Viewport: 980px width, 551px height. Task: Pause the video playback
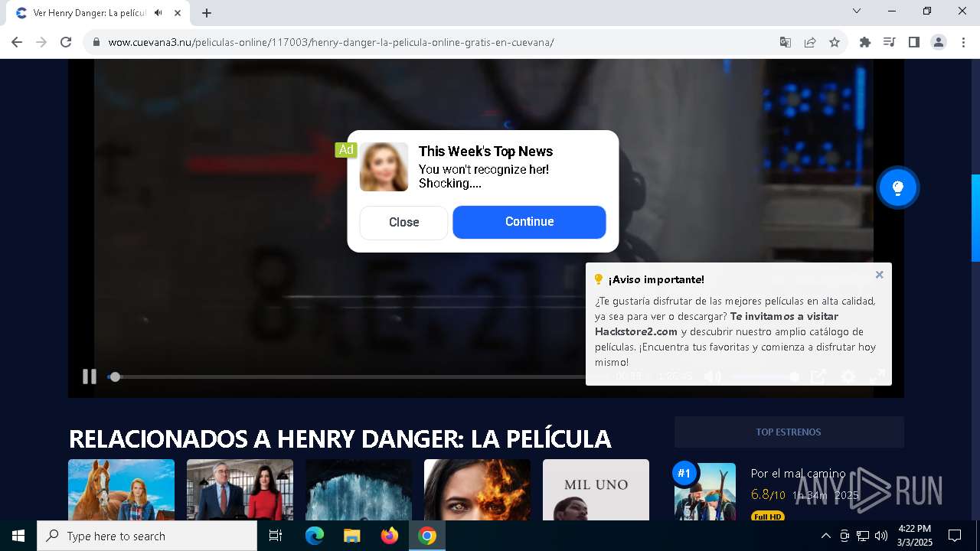(90, 376)
